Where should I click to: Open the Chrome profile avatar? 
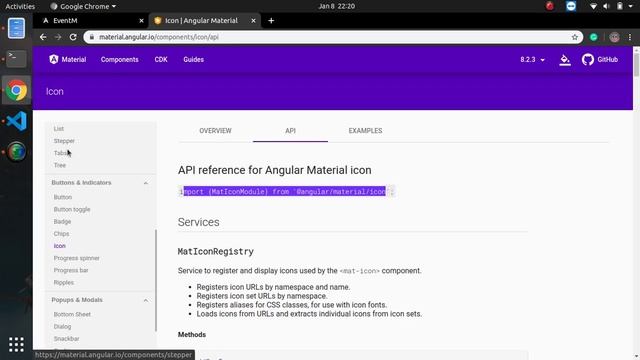point(614,37)
